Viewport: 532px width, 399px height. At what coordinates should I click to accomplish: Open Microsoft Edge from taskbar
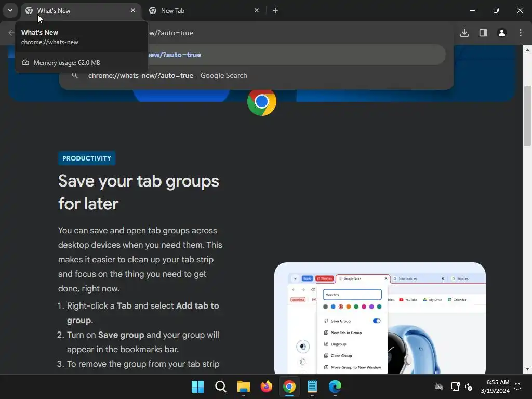(x=335, y=387)
